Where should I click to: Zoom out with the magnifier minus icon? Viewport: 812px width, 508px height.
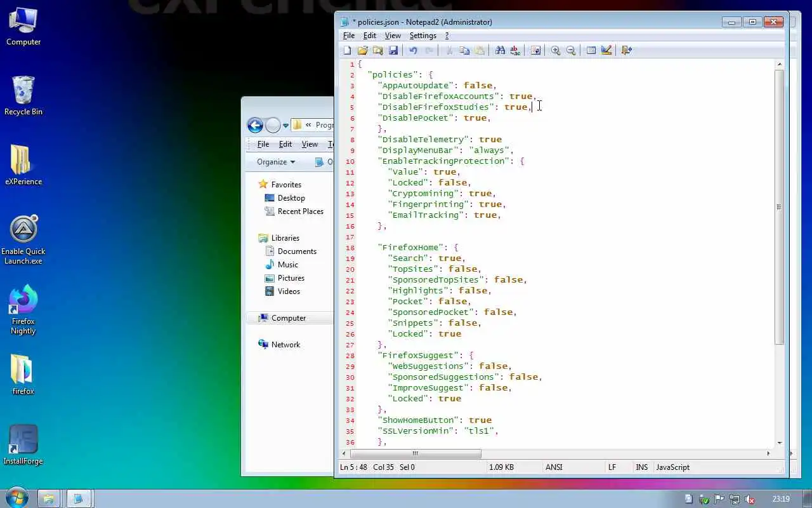pos(571,50)
